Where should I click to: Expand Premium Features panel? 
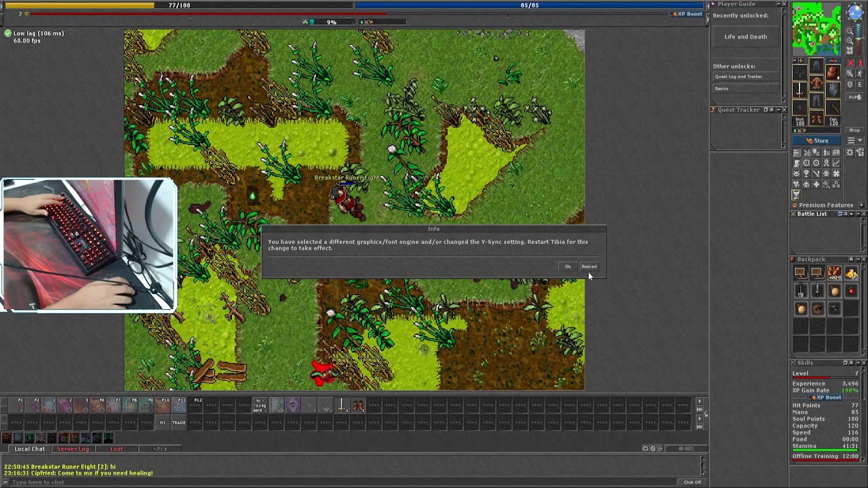(x=863, y=205)
